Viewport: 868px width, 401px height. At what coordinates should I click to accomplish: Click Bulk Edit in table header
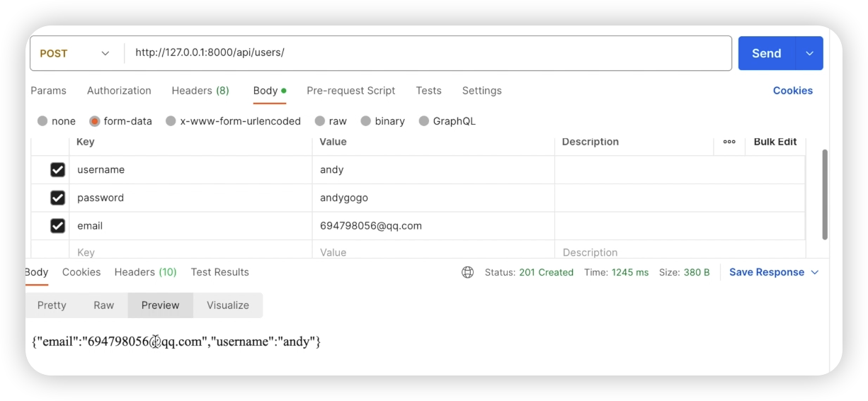coord(775,142)
